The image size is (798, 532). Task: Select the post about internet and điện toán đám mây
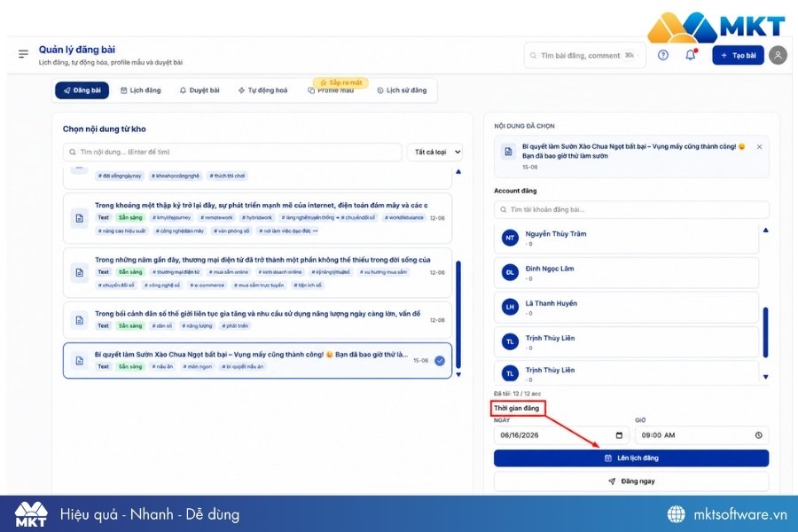[x=257, y=218]
